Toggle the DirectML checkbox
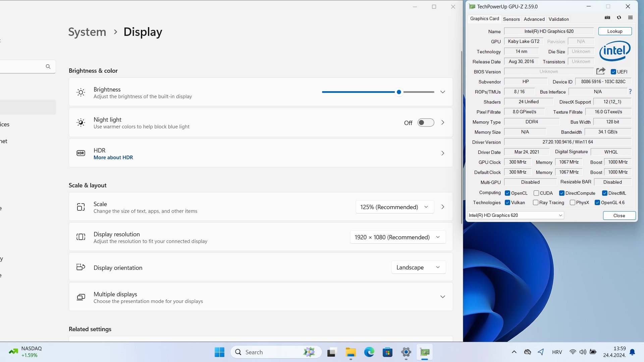The width and height of the screenshot is (644, 362). (x=604, y=193)
